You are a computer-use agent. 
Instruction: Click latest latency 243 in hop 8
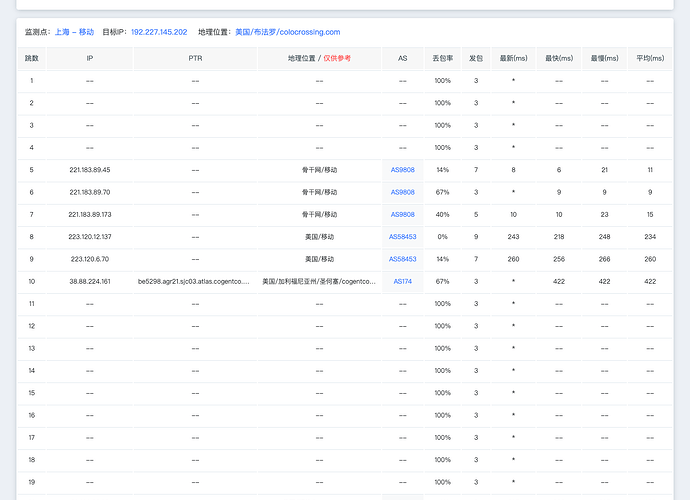(x=514, y=237)
